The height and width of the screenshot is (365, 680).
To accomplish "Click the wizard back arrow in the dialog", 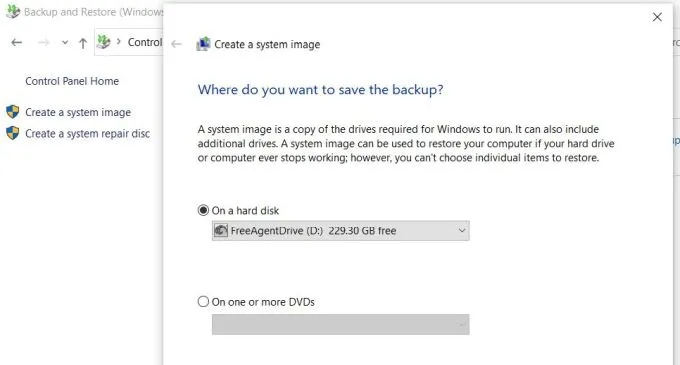I will (x=176, y=44).
